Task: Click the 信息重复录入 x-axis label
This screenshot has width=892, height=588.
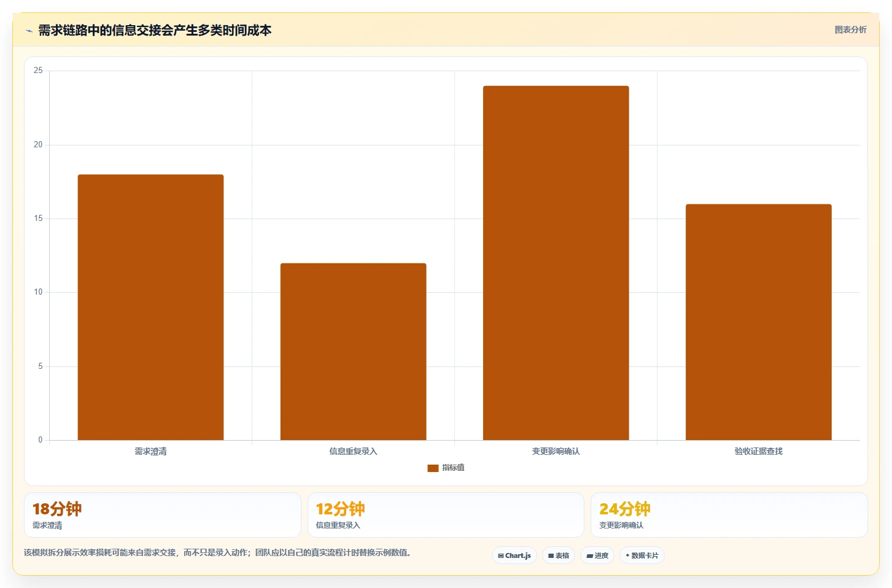Action: [353, 451]
